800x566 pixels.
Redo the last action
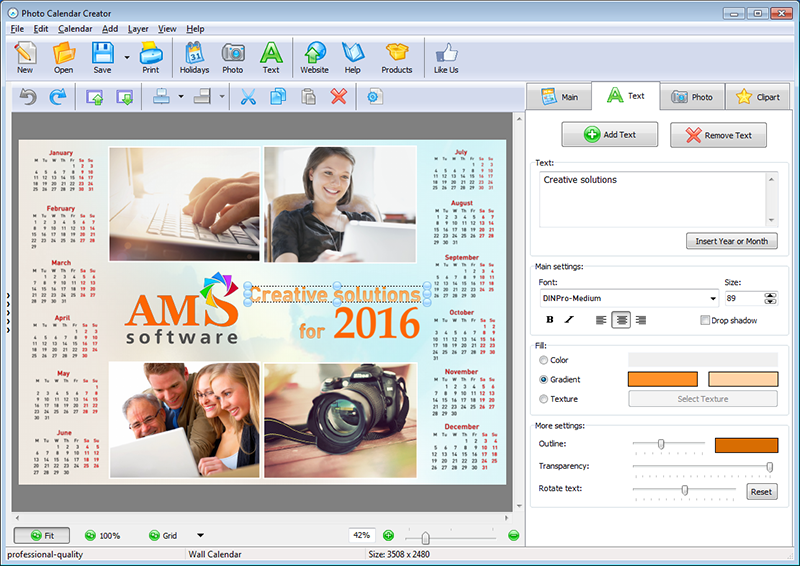[x=58, y=96]
